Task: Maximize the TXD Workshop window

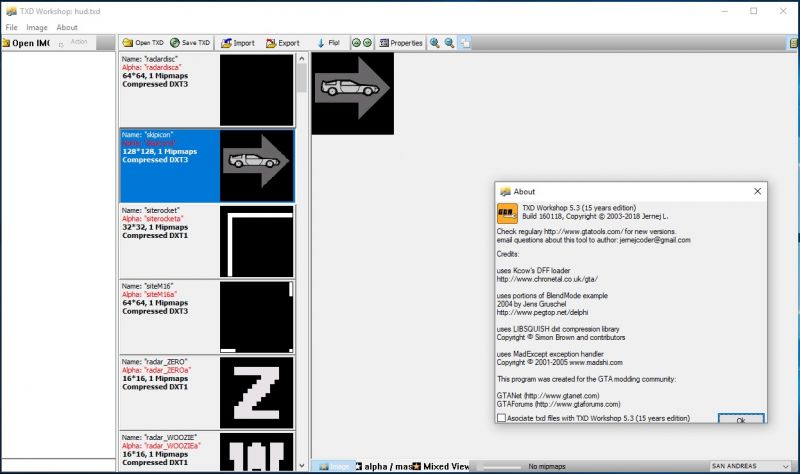Action: tap(754, 11)
